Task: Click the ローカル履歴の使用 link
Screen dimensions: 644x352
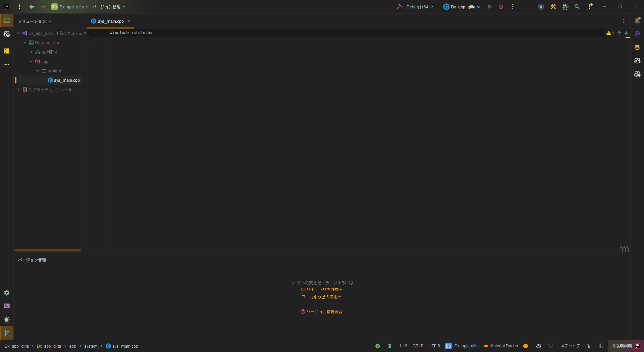Action: [x=321, y=297]
